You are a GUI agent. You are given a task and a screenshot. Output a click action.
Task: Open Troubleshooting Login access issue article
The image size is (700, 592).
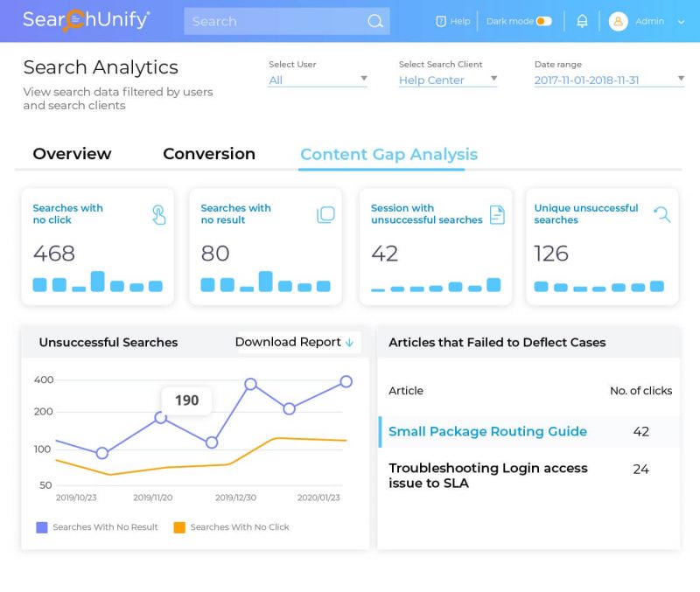(488, 475)
